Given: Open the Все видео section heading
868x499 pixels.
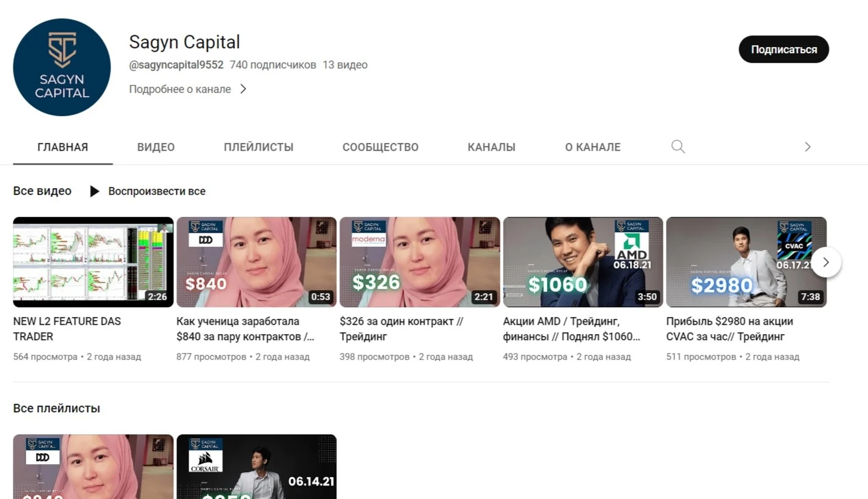Looking at the screenshot, I should tap(42, 191).
